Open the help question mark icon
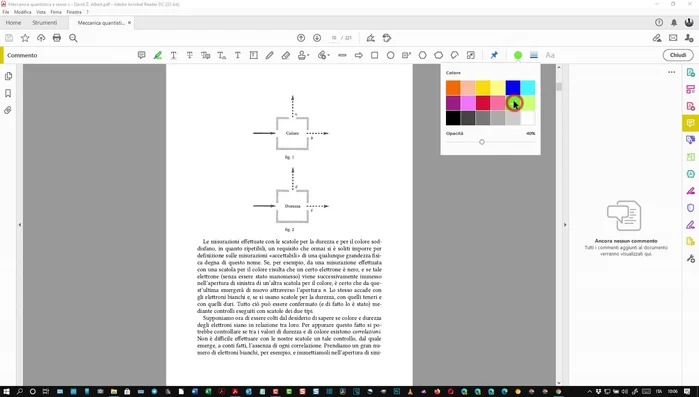The height and width of the screenshot is (397, 699). click(659, 23)
